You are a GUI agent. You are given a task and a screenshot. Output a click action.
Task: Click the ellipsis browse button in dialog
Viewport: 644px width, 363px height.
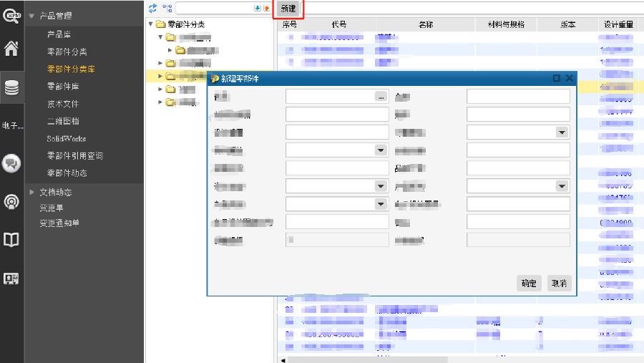pyautogui.click(x=381, y=96)
